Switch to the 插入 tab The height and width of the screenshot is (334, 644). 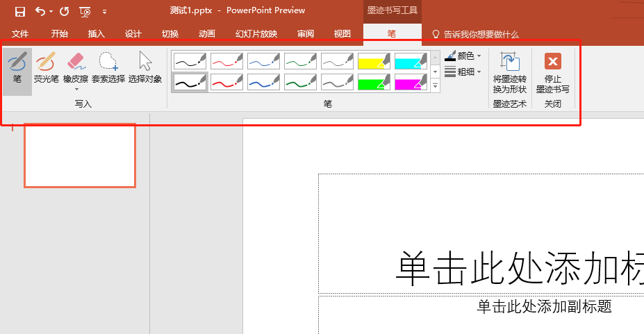pyautogui.click(x=96, y=33)
